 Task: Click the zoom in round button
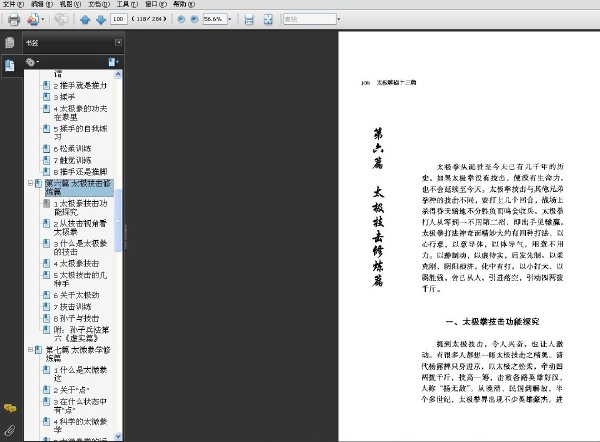click(x=194, y=19)
